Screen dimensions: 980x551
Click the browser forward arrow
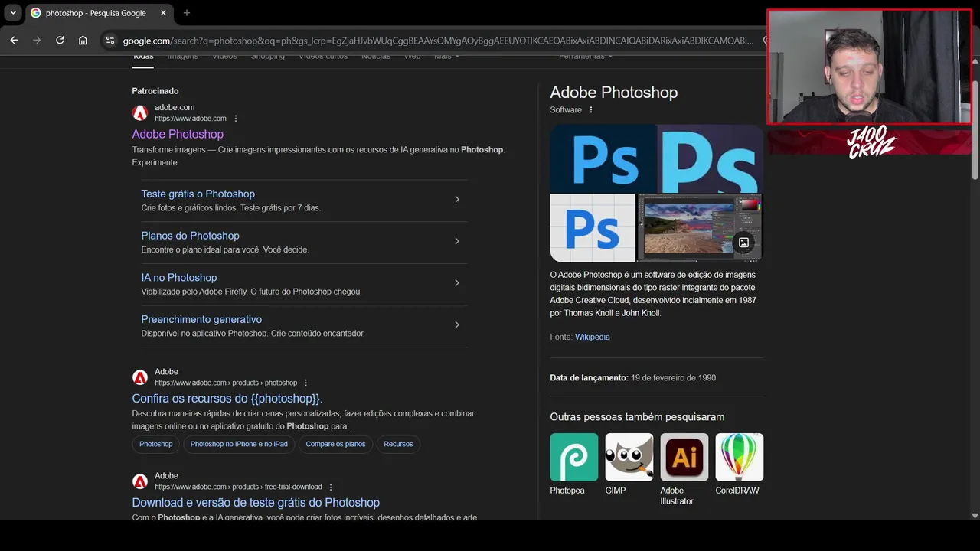pyautogui.click(x=37, y=41)
